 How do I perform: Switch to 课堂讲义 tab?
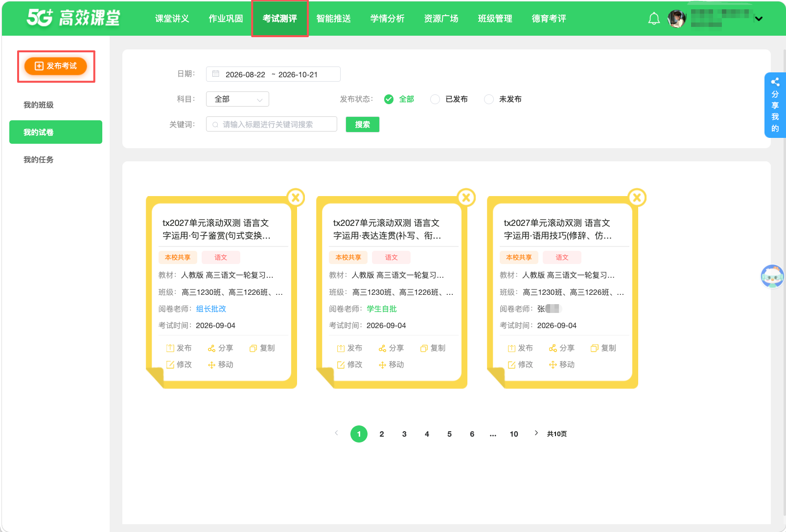point(172,19)
